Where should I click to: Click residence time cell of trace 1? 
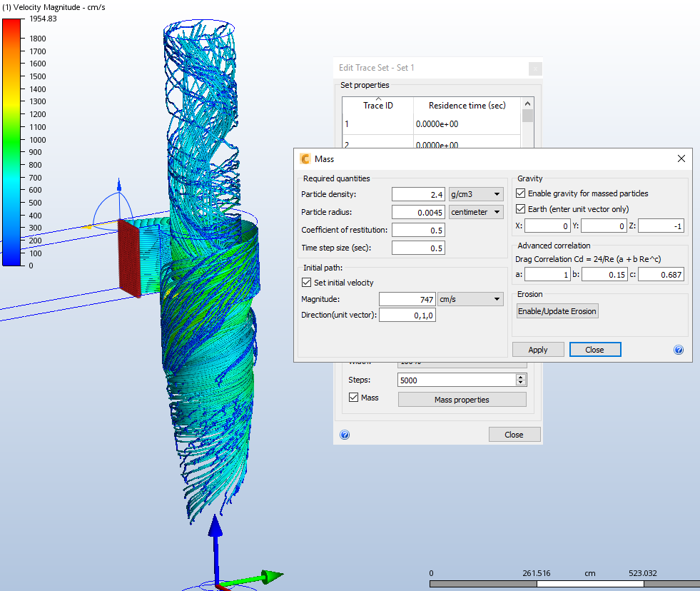[x=467, y=124]
